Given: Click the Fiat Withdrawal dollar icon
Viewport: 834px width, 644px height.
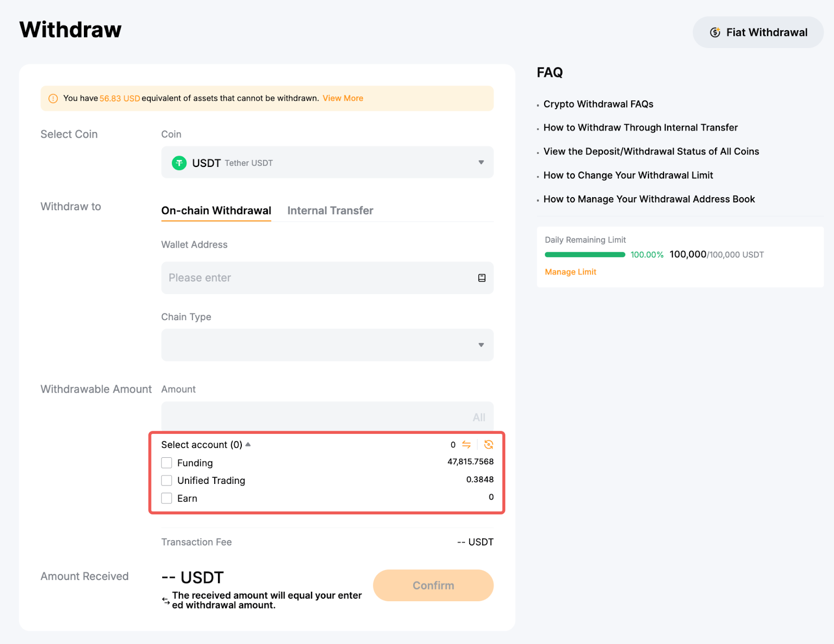Looking at the screenshot, I should click(715, 32).
